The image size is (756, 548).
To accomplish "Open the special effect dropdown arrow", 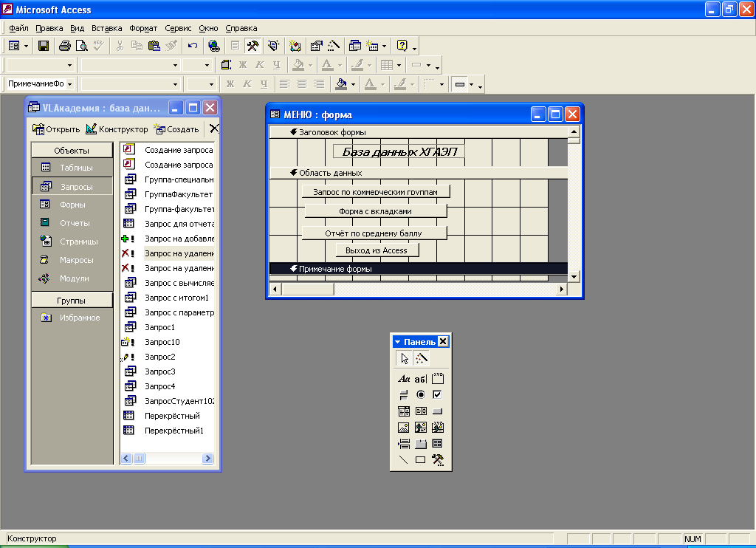I will click(471, 84).
